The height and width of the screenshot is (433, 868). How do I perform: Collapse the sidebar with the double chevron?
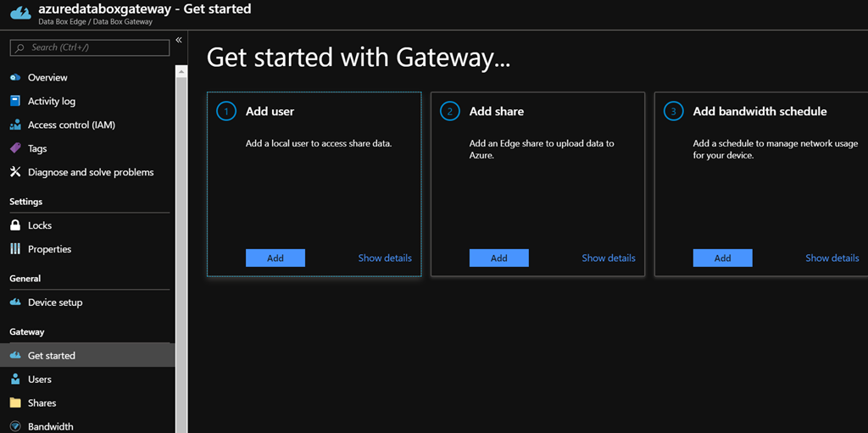pos(179,41)
